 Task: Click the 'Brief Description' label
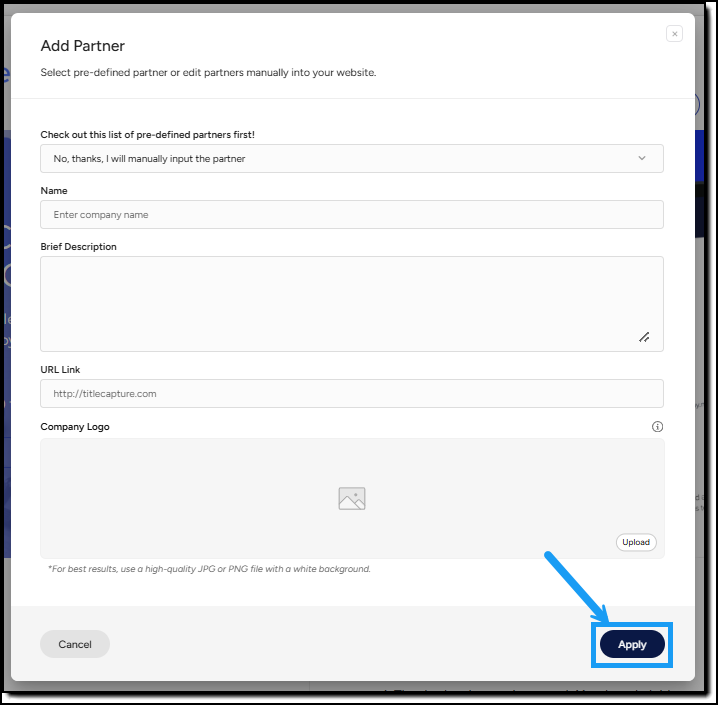[x=78, y=247]
